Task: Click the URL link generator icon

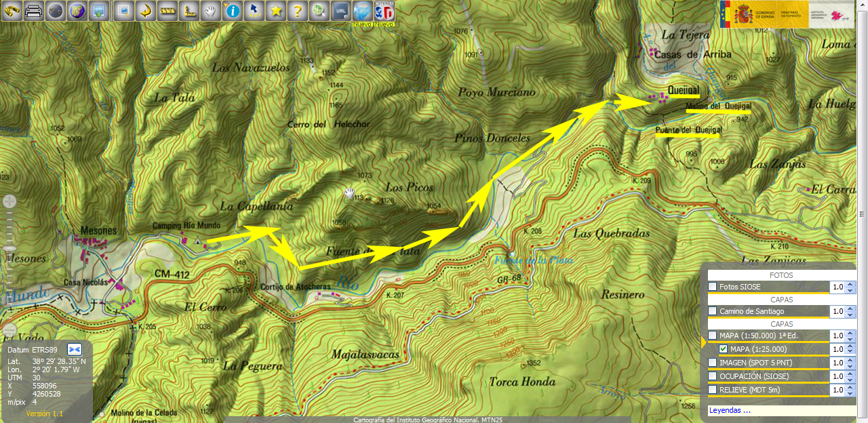Action: point(340,11)
